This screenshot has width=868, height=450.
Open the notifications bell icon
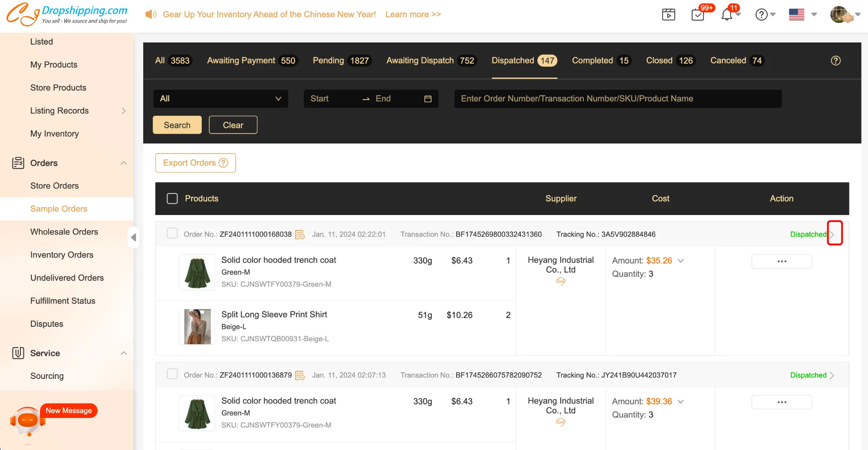pyautogui.click(x=727, y=15)
